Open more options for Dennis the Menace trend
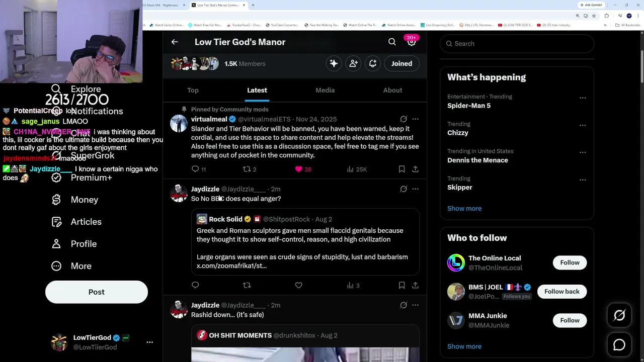The image size is (644, 362). pyautogui.click(x=582, y=152)
